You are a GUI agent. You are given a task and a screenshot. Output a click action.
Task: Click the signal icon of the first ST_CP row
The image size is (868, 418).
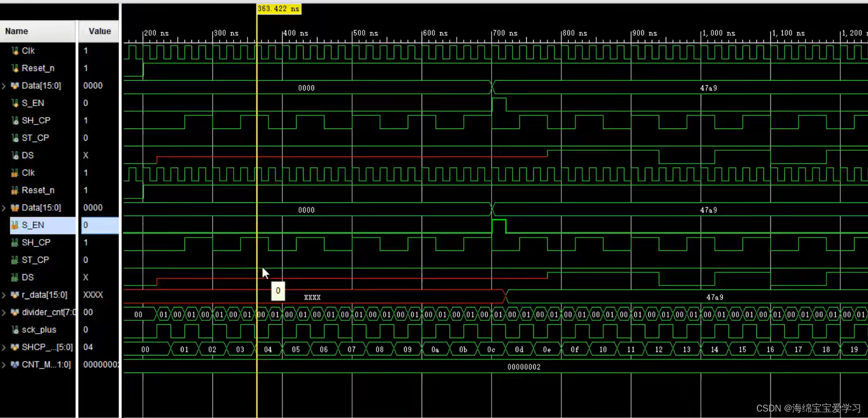tap(15, 138)
